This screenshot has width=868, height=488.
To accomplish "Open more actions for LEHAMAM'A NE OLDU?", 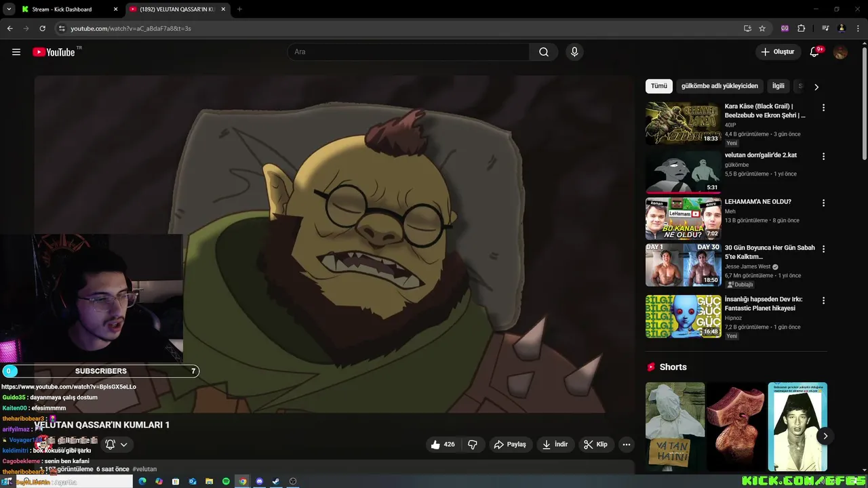I will click(823, 203).
